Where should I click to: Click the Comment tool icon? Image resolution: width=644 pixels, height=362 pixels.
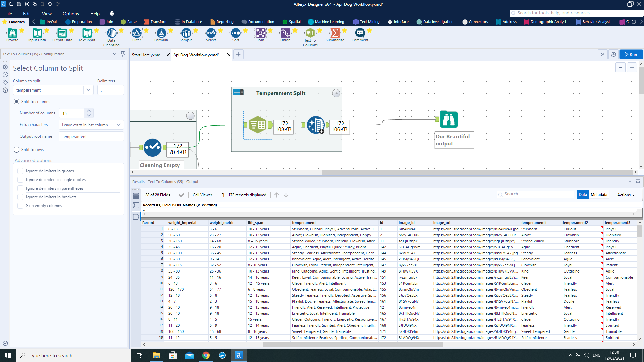click(x=360, y=33)
